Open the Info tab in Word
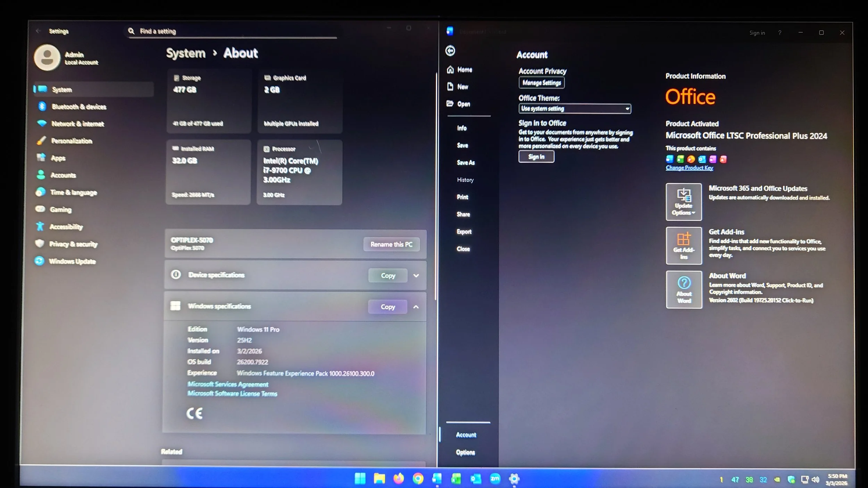 click(462, 128)
